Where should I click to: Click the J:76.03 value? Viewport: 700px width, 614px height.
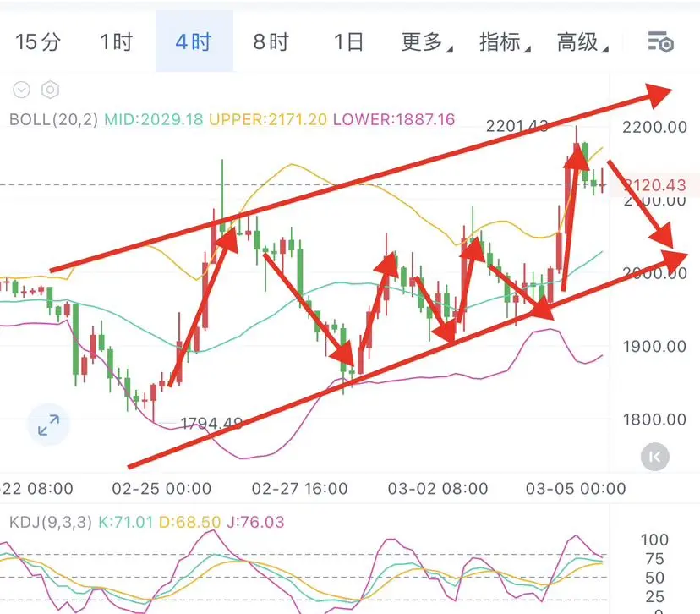pos(255,522)
